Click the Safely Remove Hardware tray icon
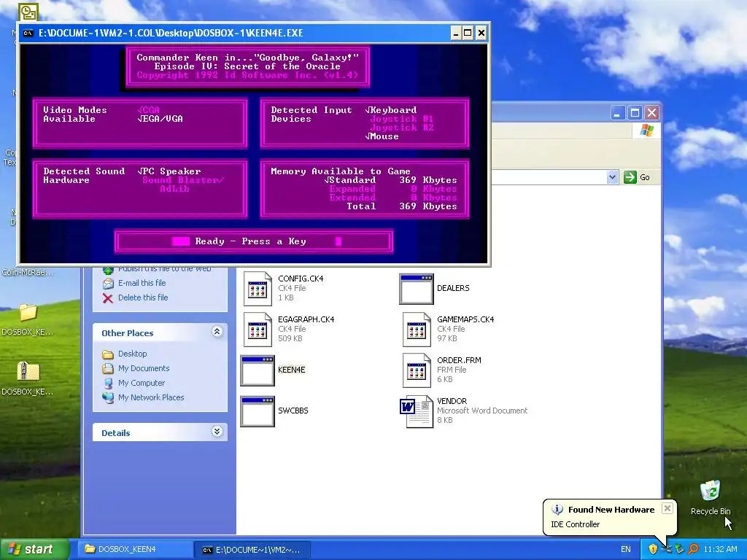This screenshot has width=747, height=560. 679,549
